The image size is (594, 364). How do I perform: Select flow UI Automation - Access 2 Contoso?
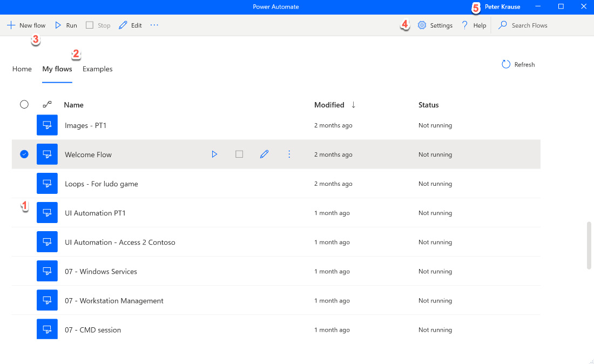pos(120,242)
